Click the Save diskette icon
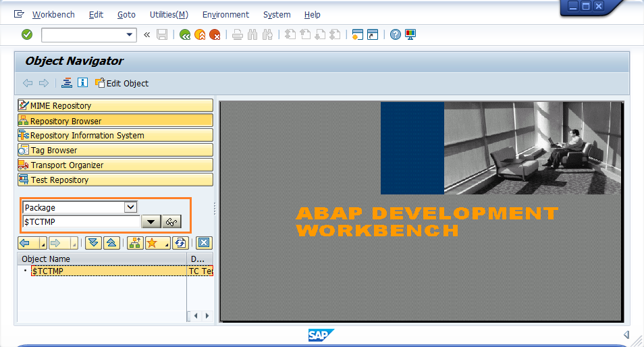Screen dimensions: 644x347 tap(162, 34)
